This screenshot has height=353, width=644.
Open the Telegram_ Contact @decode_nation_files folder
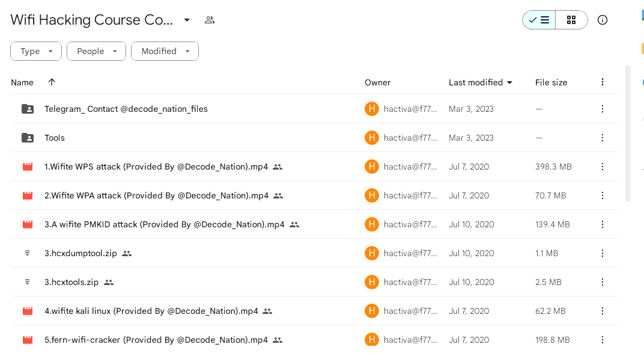point(126,109)
